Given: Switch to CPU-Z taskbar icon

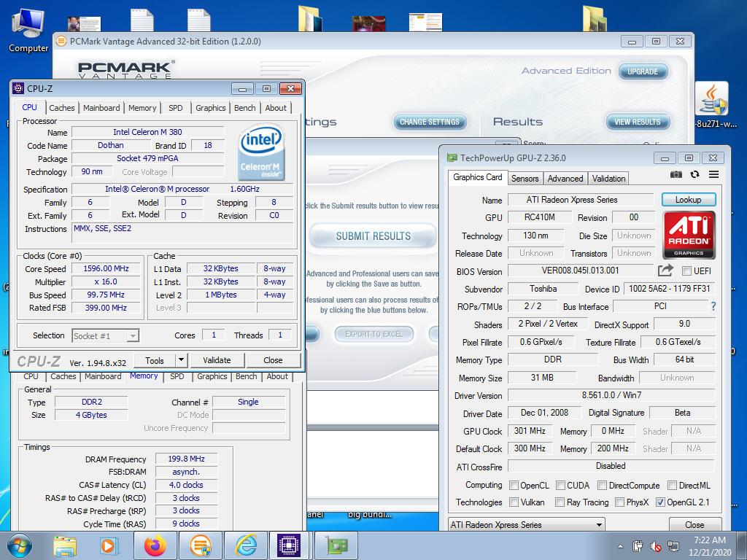Looking at the screenshot, I should (290, 545).
